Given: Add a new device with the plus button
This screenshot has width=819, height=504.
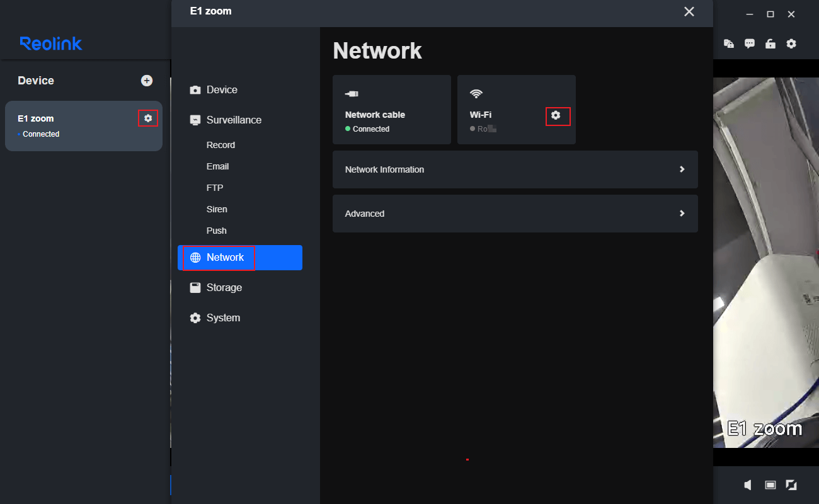Looking at the screenshot, I should tap(147, 80).
